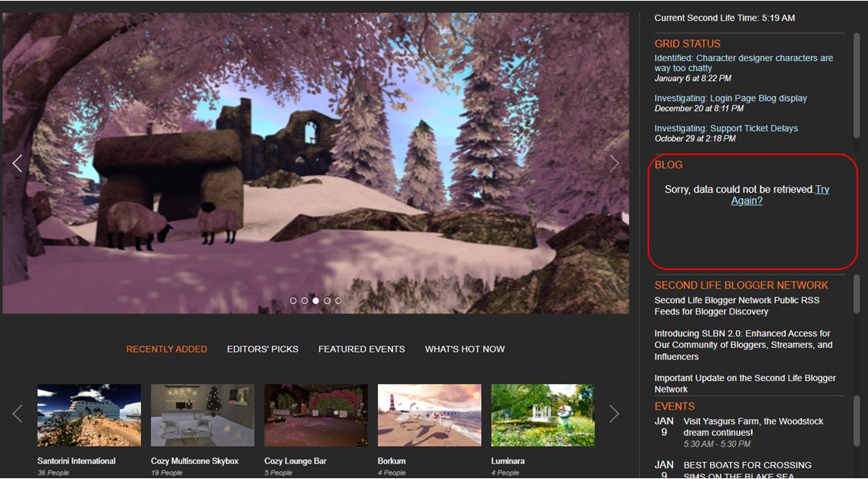Open the Santorini International thumbnail
Screen dimensions: 868x479
click(89, 415)
